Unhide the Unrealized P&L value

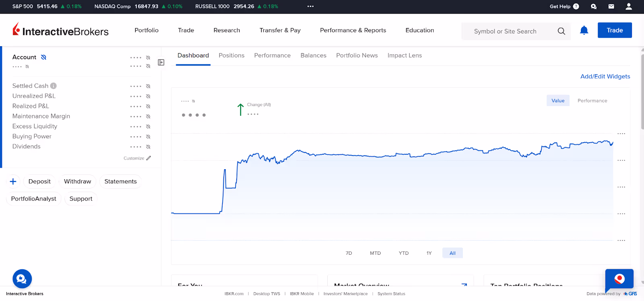(148, 96)
